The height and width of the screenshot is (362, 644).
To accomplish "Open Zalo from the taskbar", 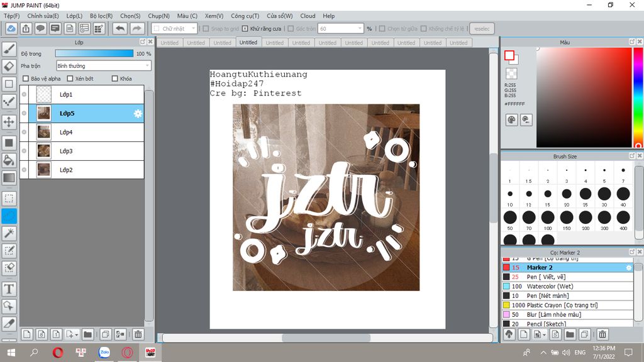I will coord(104,353).
